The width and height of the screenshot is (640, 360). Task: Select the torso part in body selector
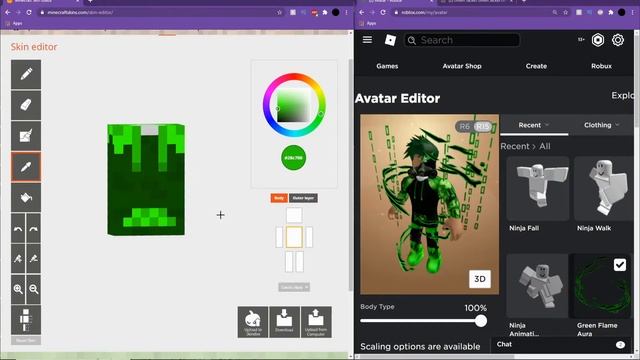click(294, 237)
